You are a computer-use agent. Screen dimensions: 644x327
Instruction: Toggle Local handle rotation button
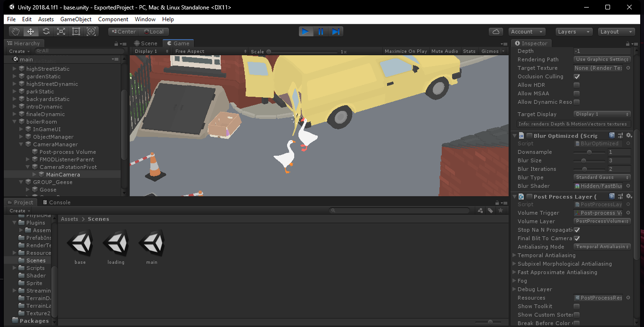click(153, 32)
